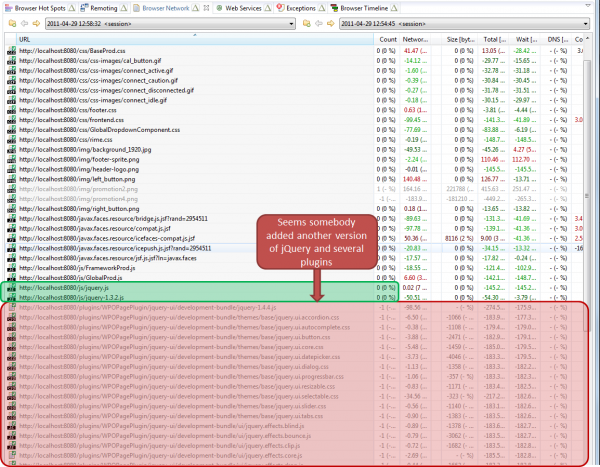Click the icon of the header-logo.png row

[11, 169]
